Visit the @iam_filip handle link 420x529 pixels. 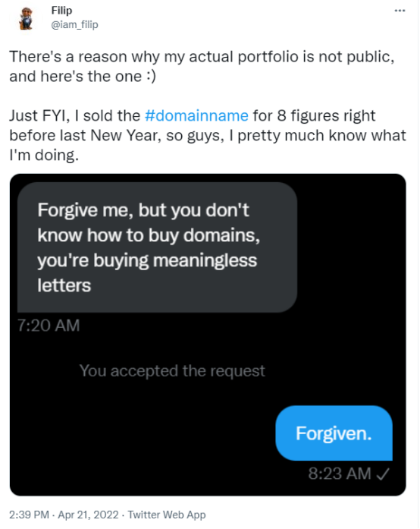pyautogui.click(x=74, y=24)
